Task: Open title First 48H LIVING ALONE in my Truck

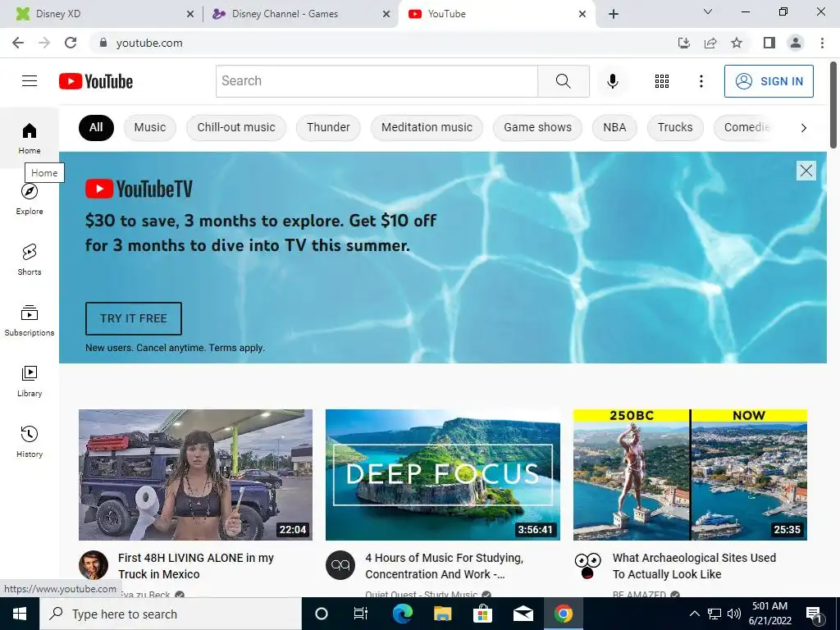Action: point(195,566)
